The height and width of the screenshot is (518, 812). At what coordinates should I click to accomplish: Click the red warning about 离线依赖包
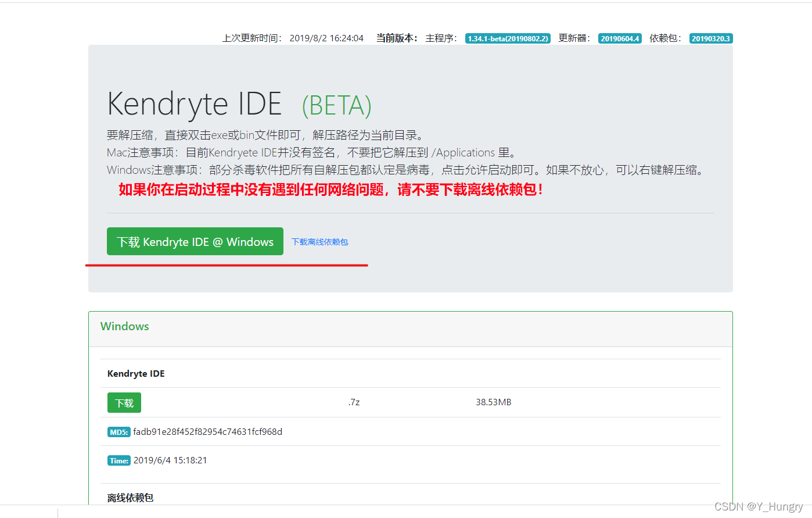[331, 190]
